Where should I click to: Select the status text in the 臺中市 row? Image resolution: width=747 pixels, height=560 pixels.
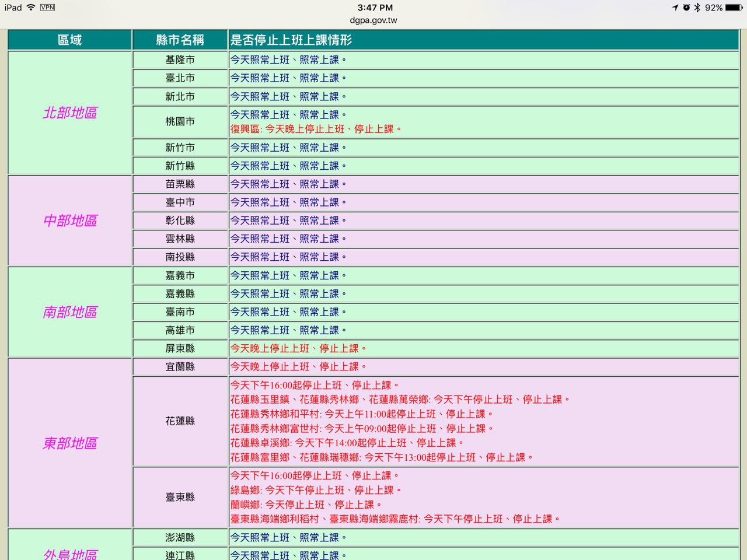(x=289, y=202)
